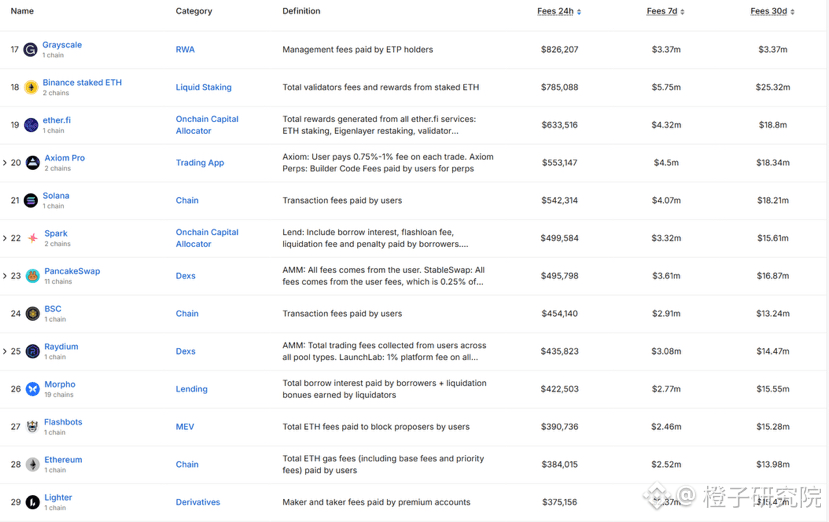Open the Lighter protocol link
The height and width of the screenshot is (522, 829).
tap(58, 498)
